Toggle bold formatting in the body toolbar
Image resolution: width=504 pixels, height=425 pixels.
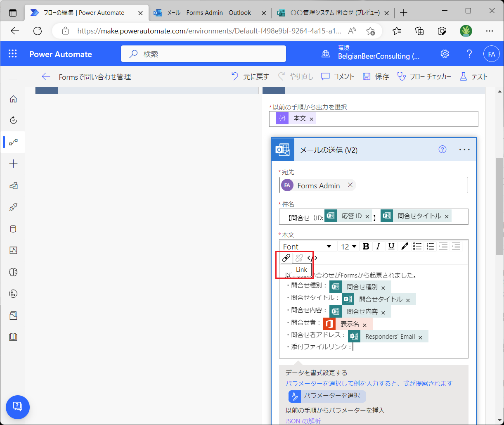click(366, 246)
